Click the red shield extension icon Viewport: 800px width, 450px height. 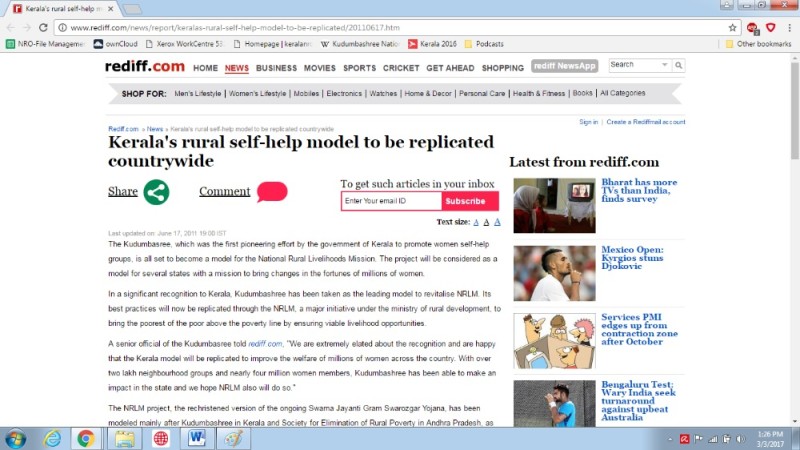coord(770,28)
